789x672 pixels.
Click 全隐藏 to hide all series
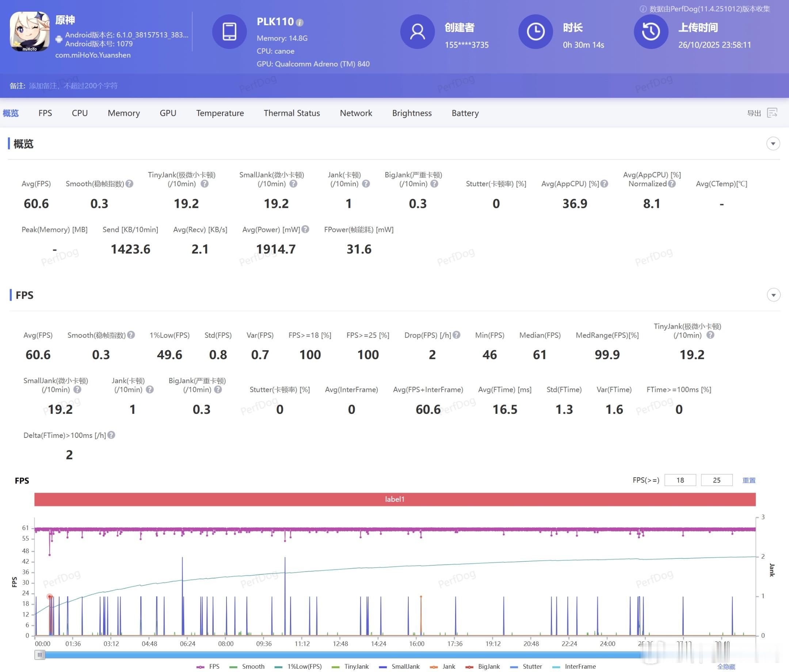(x=726, y=667)
